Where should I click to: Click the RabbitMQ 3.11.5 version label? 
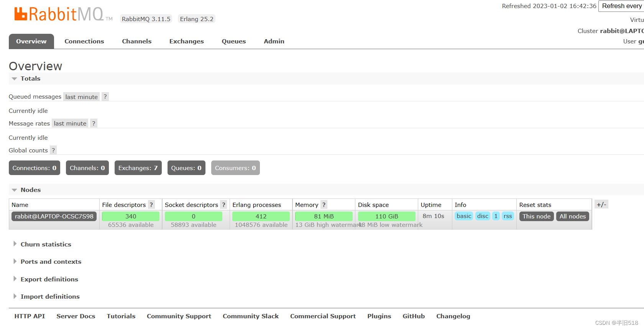(146, 19)
